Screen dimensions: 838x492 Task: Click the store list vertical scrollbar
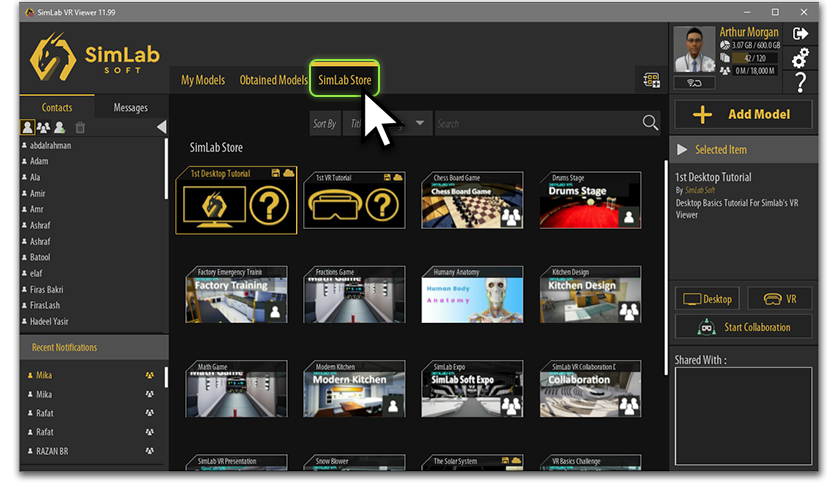tap(665, 267)
